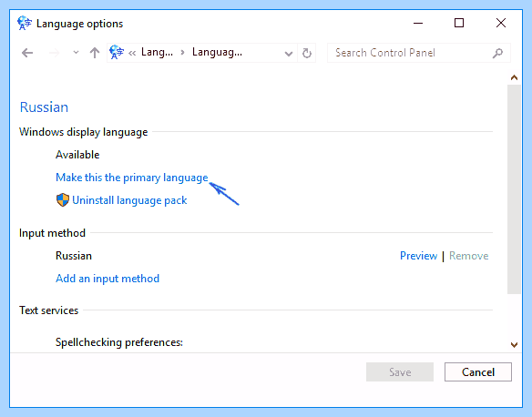
Task: Go up one level with Up arrow
Action: click(95, 53)
